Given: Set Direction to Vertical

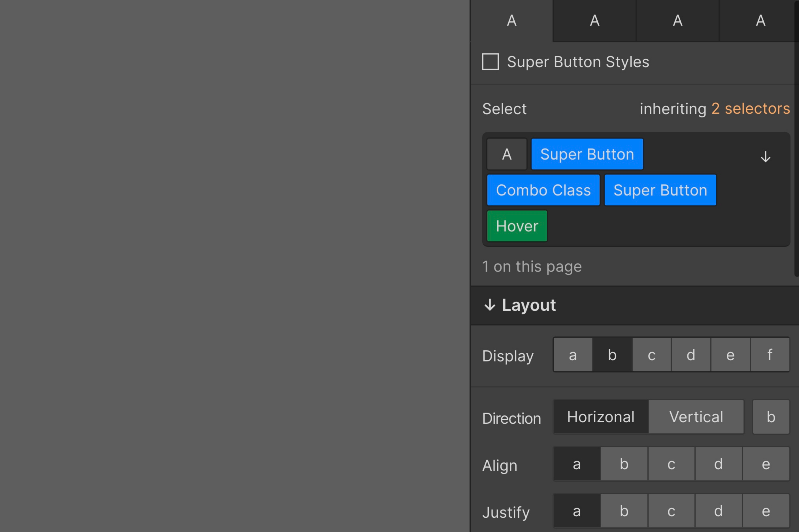Looking at the screenshot, I should tap(696, 416).
